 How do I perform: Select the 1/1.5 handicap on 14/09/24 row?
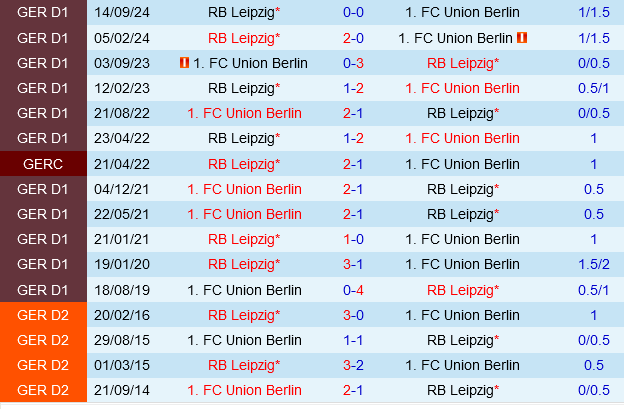(593, 12)
